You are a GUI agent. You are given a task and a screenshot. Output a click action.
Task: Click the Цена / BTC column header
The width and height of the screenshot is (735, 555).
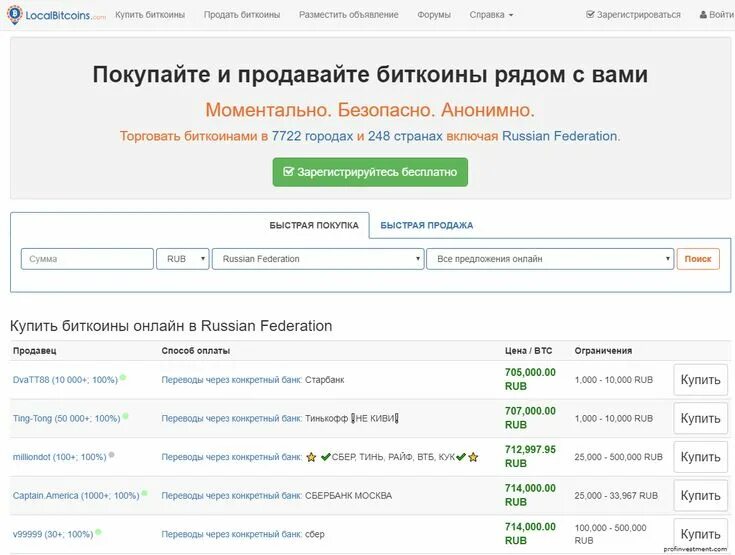(x=528, y=351)
